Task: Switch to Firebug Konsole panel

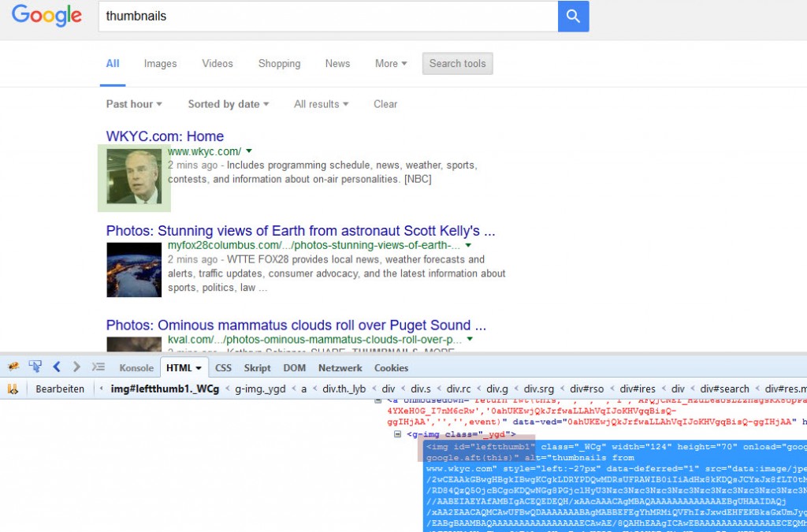Action: pos(136,368)
